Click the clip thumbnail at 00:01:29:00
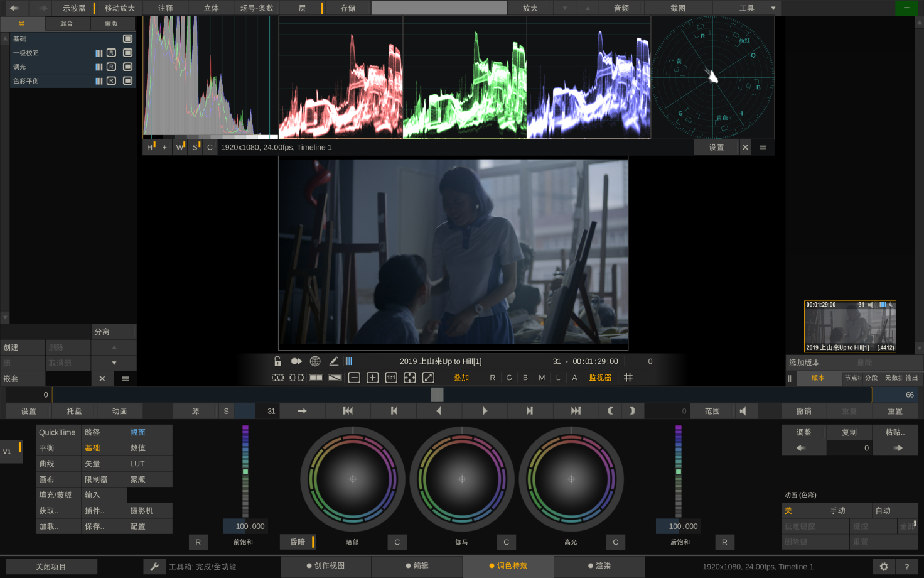 [x=850, y=327]
